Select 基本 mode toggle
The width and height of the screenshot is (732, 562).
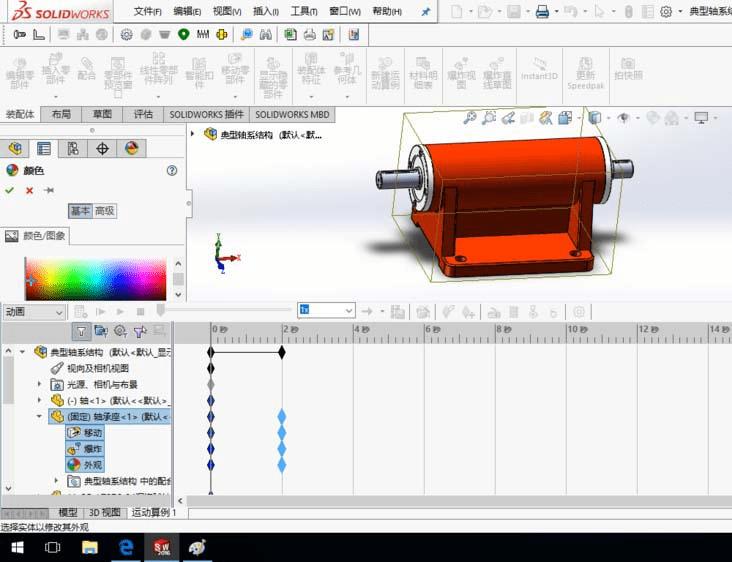[x=80, y=211]
